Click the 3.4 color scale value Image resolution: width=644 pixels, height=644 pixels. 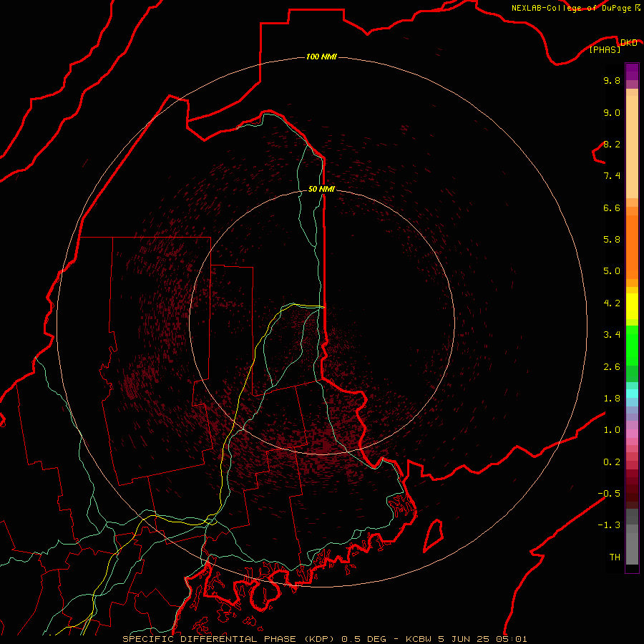click(x=612, y=335)
